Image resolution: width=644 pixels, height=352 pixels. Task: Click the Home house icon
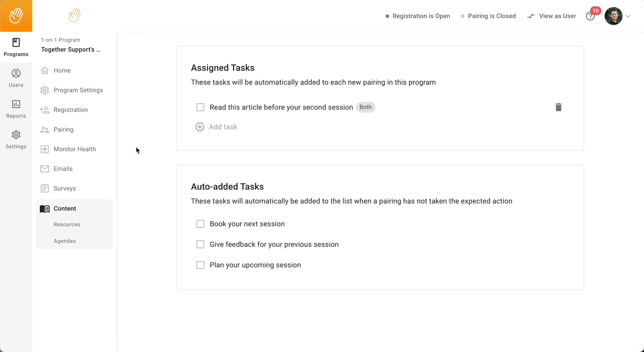pyautogui.click(x=45, y=71)
